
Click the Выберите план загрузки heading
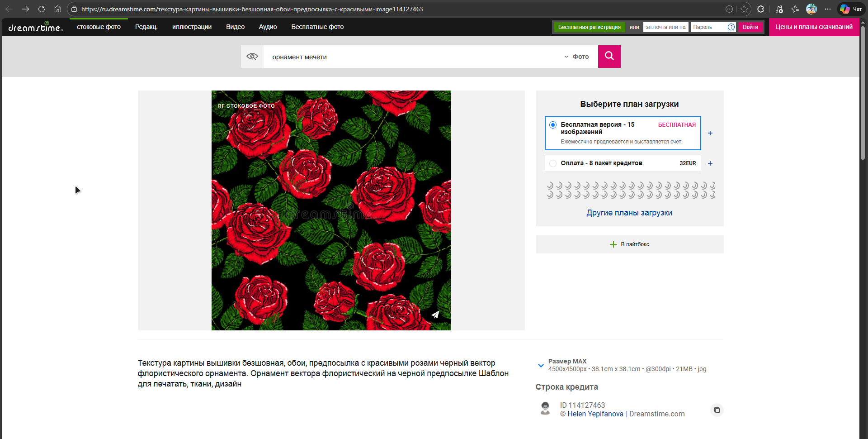(x=629, y=104)
